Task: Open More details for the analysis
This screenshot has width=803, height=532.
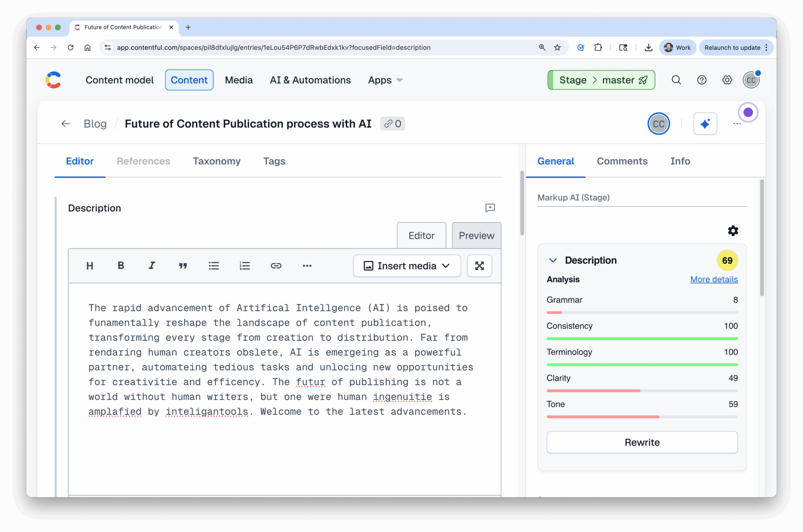Action: coord(714,279)
